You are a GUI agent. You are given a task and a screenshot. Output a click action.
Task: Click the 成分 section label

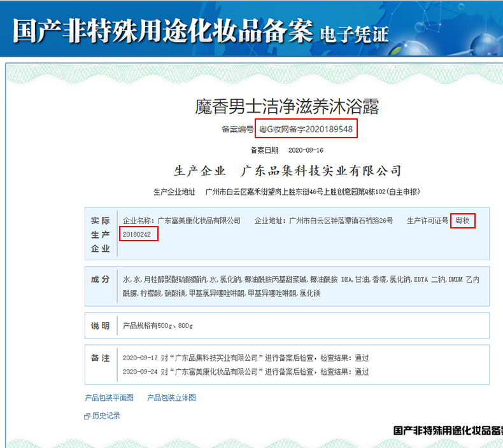[101, 279]
